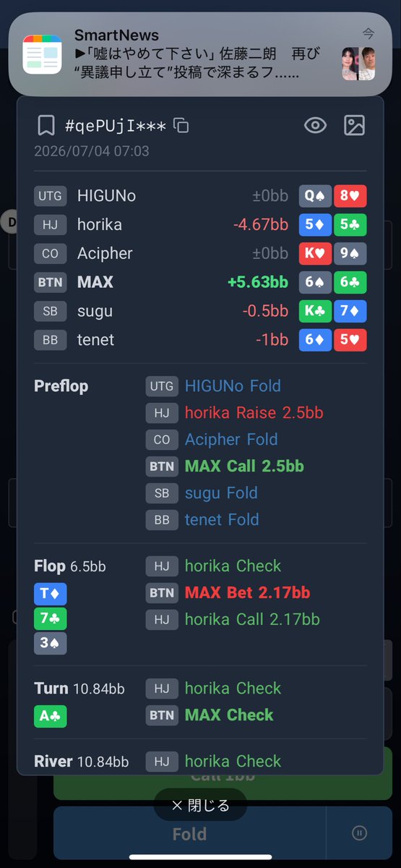Select the 9♠ card of Acipher
This screenshot has height=868, width=401.
[350, 254]
